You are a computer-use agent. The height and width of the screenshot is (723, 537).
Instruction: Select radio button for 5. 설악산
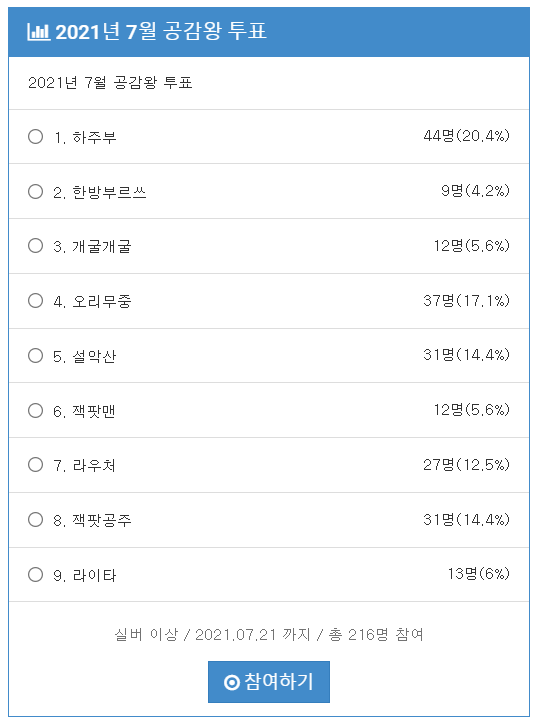pyautogui.click(x=35, y=356)
